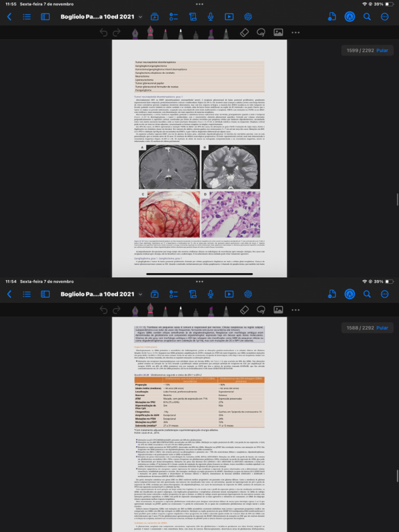The height and width of the screenshot is (532, 399).
Task: Redo last stroke in page 1599 view
Action: coord(116,33)
